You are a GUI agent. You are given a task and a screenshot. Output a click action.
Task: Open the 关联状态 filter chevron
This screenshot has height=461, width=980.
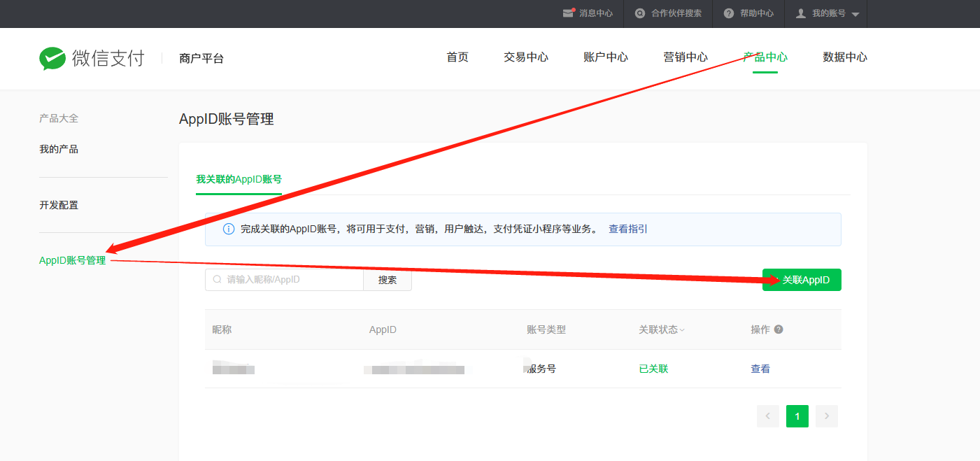point(682,330)
